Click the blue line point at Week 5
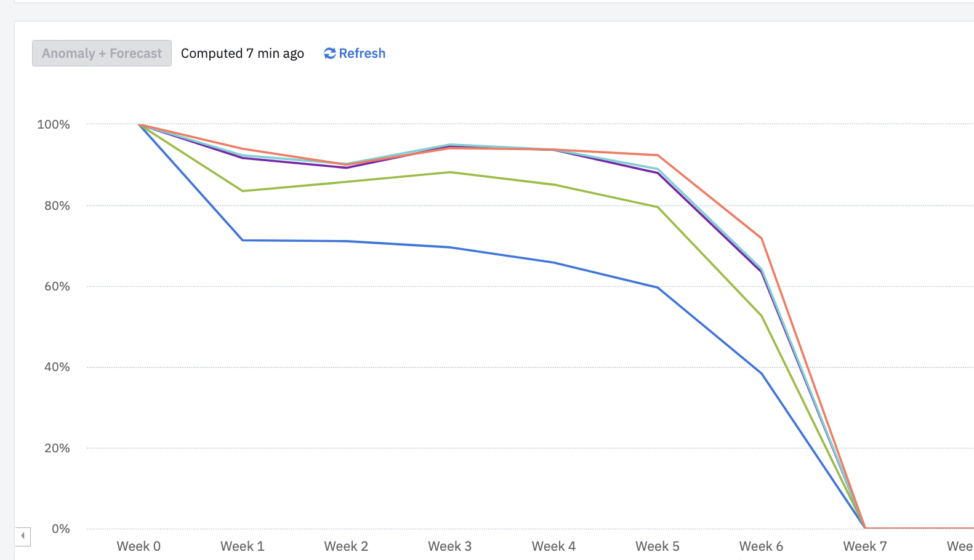Screen dimensions: 974x560 pos(658,287)
